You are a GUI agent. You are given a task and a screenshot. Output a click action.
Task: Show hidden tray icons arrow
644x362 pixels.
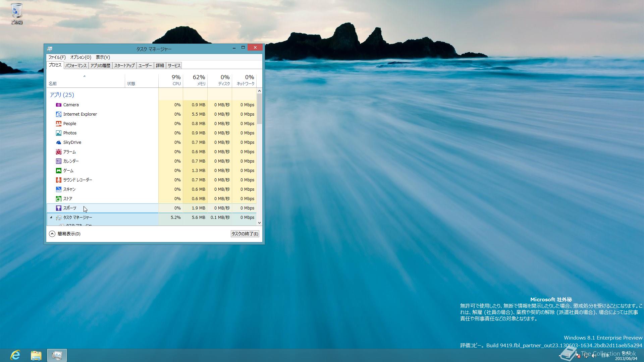click(x=559, y=356)
